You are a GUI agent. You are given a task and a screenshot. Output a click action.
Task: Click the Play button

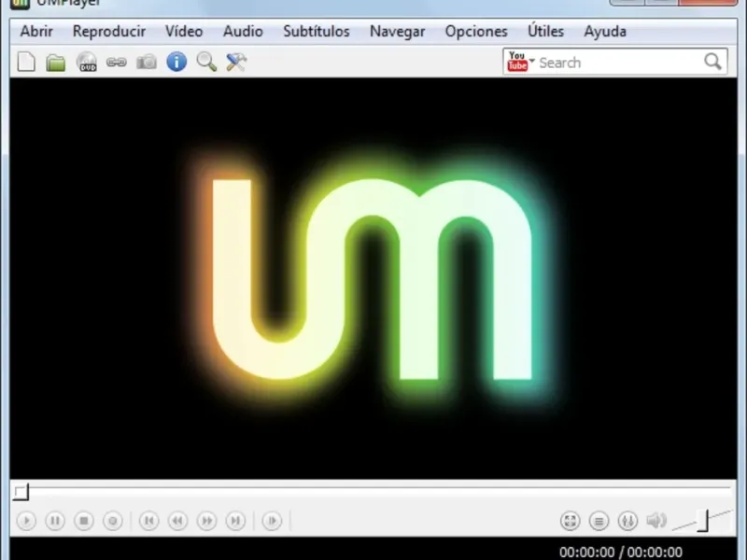26,521
